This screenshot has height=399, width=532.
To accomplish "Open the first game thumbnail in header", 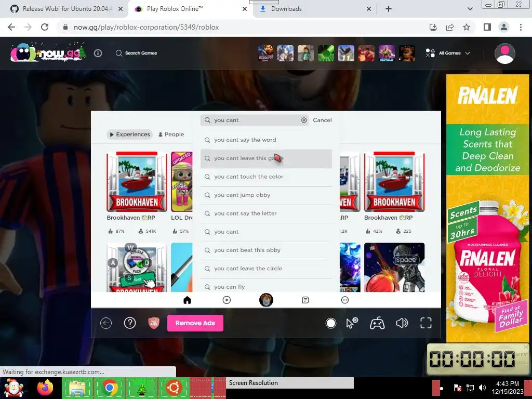I will coord(265,53).
